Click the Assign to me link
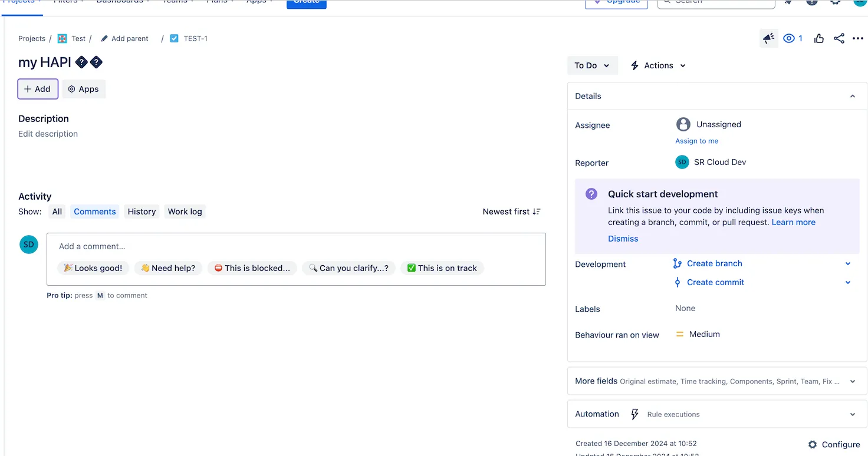The image size is (868, 456). 696,141
